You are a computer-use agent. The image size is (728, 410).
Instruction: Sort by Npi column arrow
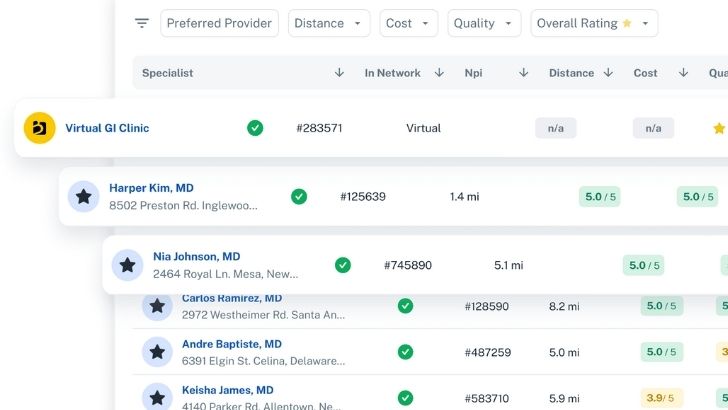pyautogui.click(x=523, y=73)
